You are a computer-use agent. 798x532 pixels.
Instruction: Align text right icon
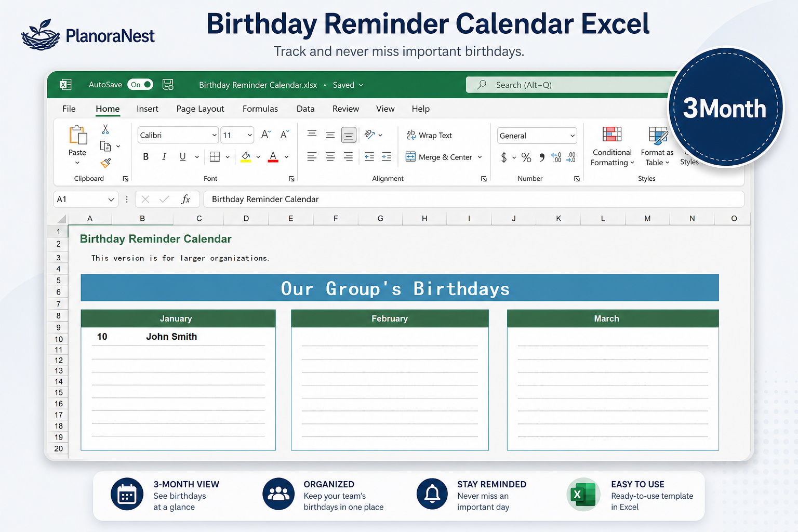click(x=348, y=156)
